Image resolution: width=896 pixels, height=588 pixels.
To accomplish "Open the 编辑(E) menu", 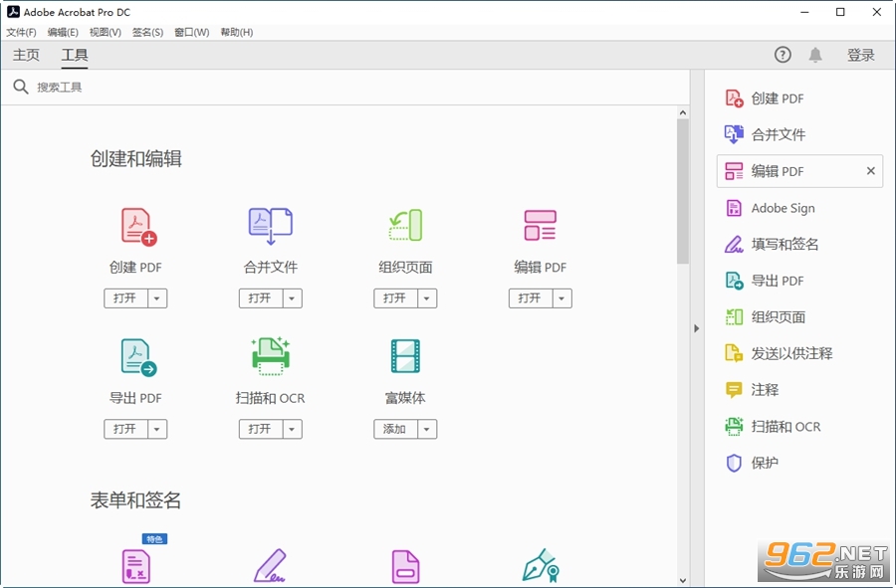I will click(63, 33).
